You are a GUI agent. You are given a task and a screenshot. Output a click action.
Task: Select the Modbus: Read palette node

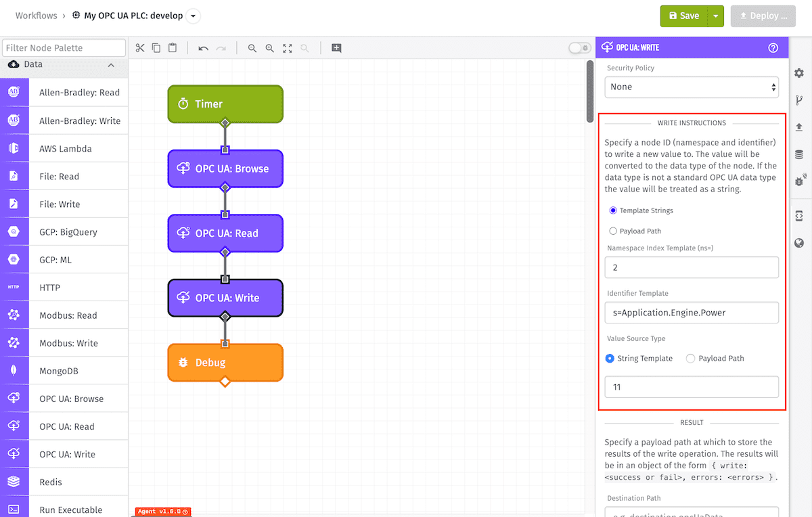64,315
